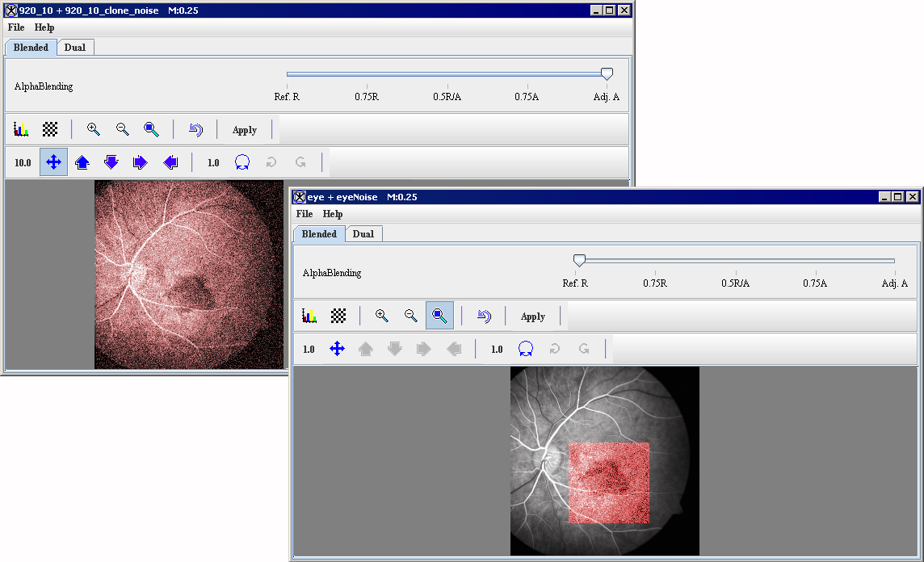This screenshot has width=924, height=562.
Task: Open File menu in 920_10 window
Action: (x=16, y=27)
